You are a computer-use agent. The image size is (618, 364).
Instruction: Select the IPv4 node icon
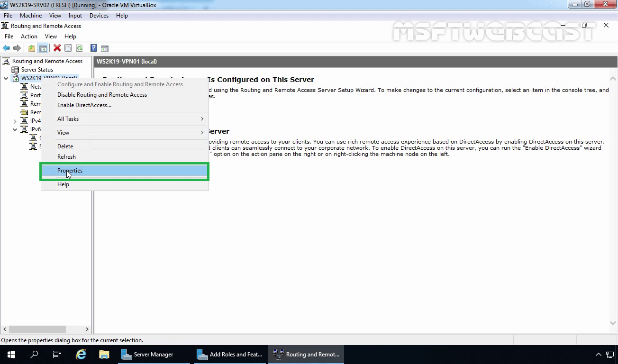click(25, 121)
